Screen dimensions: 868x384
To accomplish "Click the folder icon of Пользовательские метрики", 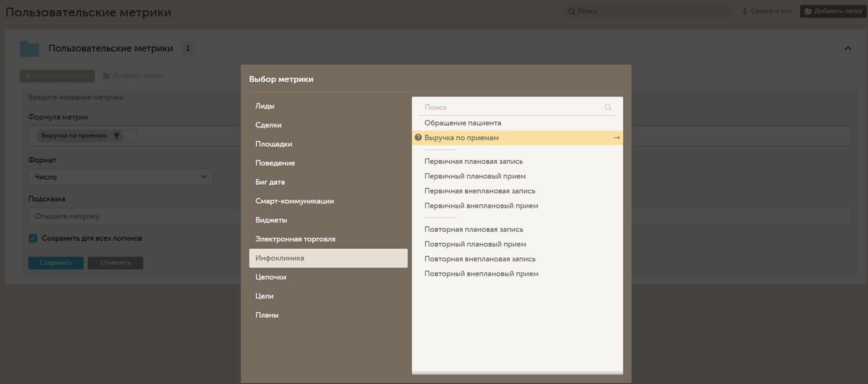I will tap(30, 48).
